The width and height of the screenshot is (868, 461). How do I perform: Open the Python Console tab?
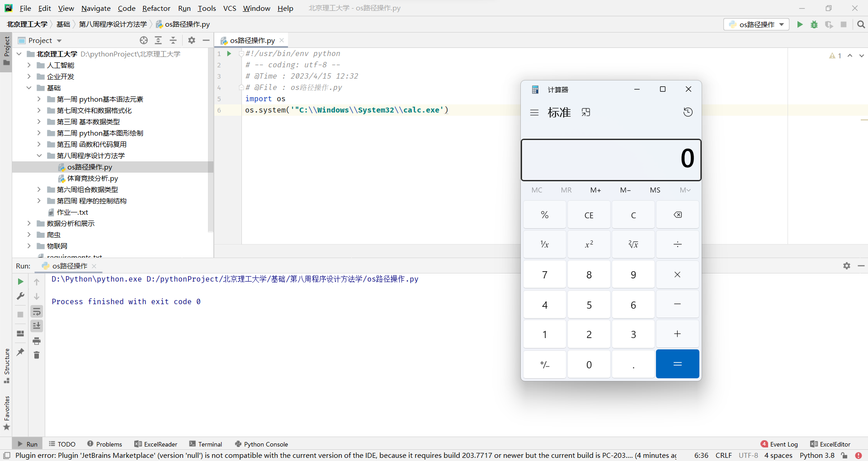pyautogui.click(x=261, y=444)
